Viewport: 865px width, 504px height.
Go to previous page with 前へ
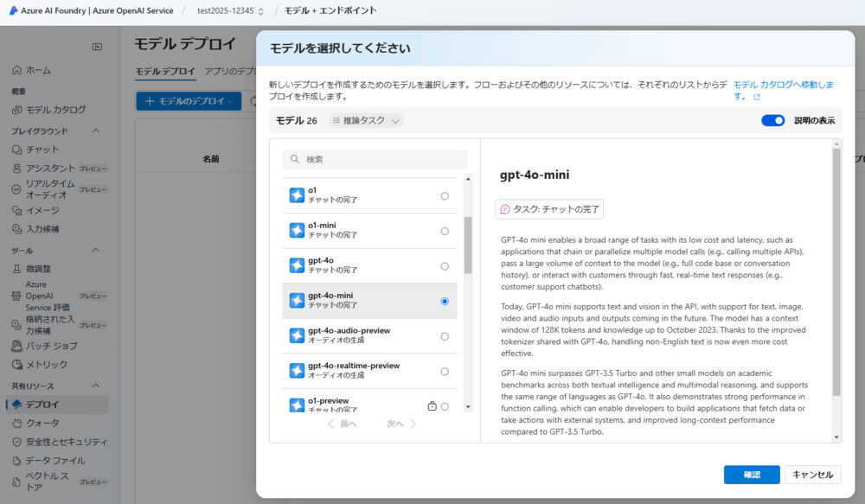click(343, 424)
